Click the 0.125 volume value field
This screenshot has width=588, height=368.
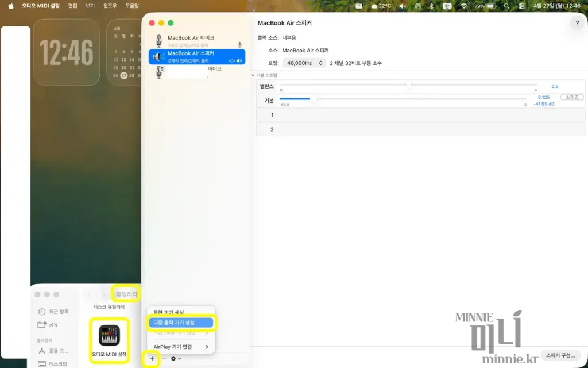point(543,97)
